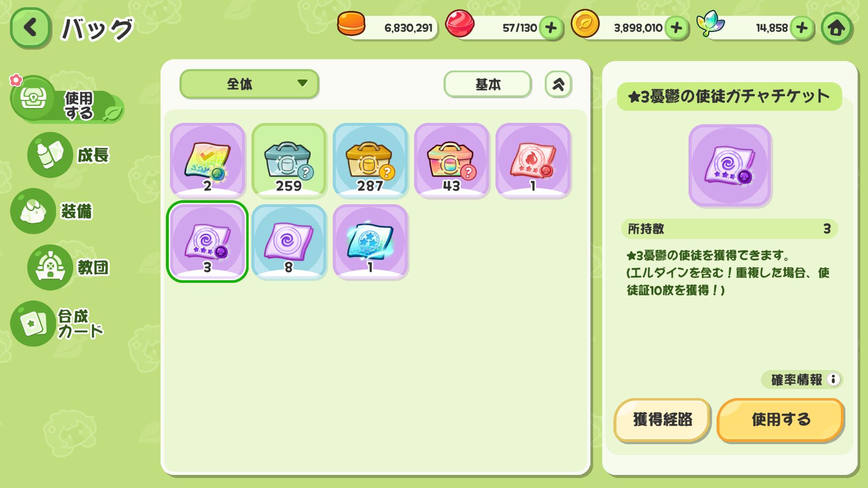This screenshot has width=868, height=488.
Task: Open 確率情報 probability info
Action: coord(802,380)
